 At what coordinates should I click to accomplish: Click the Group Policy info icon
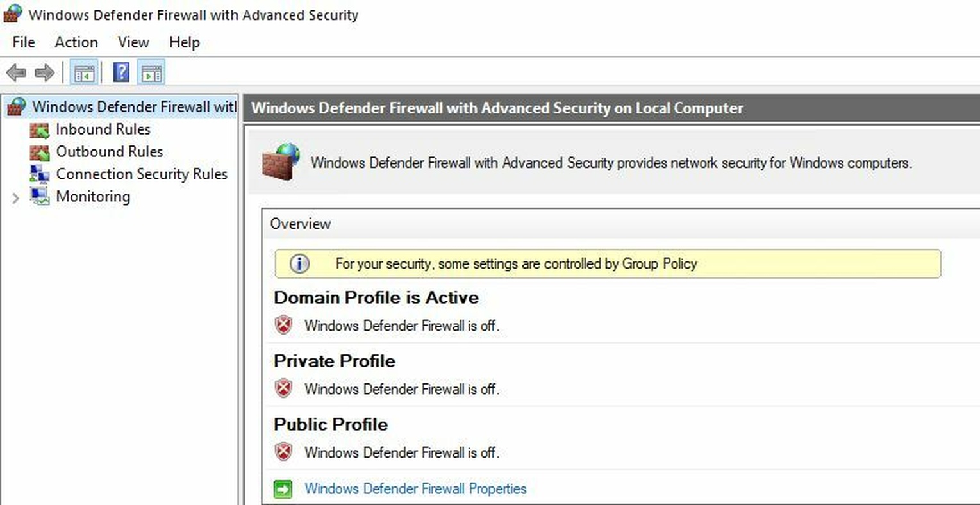[x=299, y=263]
